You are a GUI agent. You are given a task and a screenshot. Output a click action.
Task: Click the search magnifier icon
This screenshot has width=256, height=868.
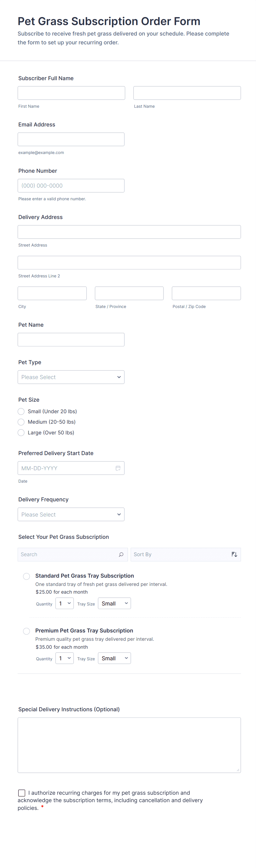[121, 554]
